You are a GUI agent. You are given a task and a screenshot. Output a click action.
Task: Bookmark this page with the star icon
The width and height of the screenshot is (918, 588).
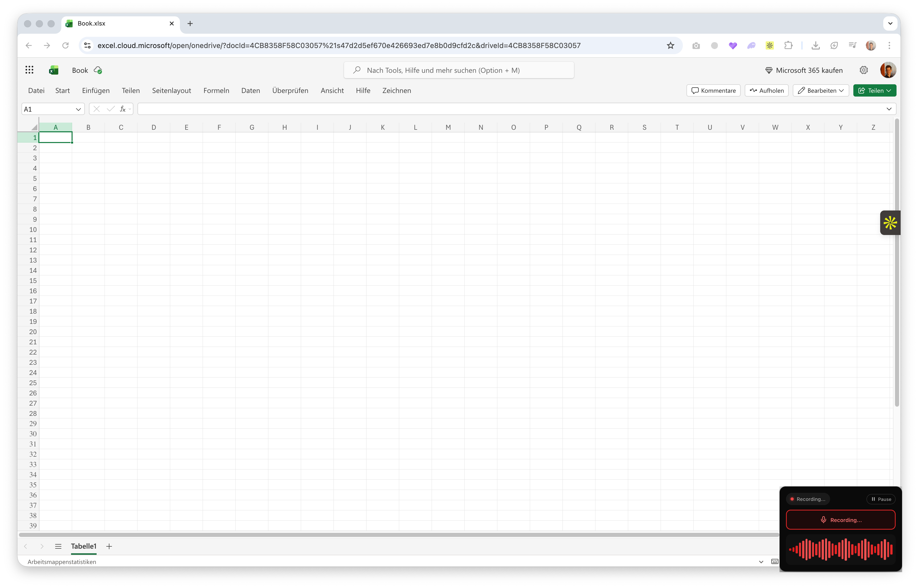coord(670,45)
